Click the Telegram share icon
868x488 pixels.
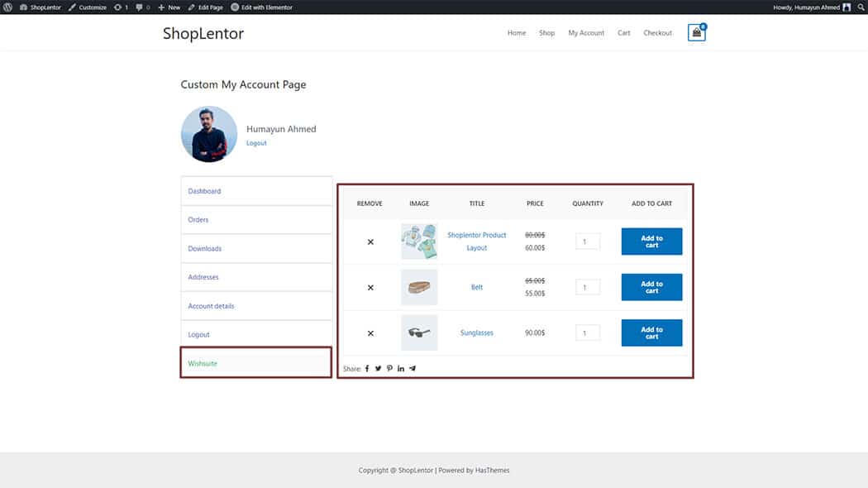pyautogui.click(x=413, y=369)
